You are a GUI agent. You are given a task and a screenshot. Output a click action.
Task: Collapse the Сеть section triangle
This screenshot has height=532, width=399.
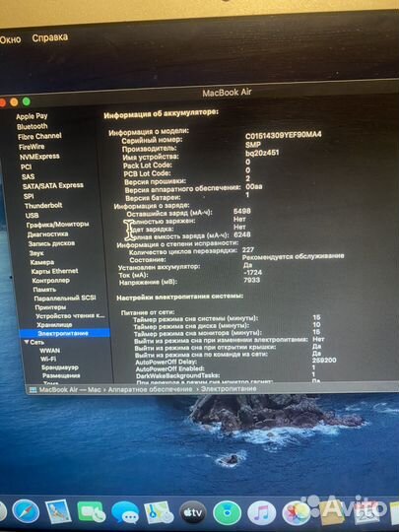(27, 342)
